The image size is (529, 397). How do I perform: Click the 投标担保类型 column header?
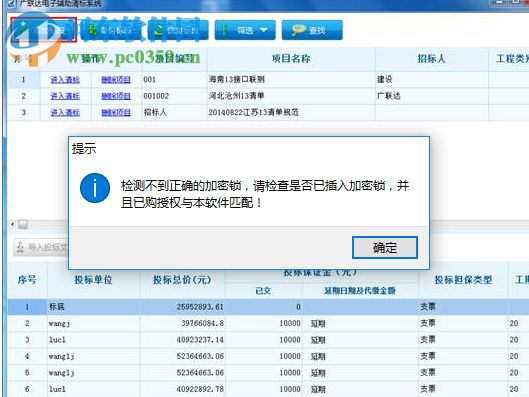click(x=463, y=280)
